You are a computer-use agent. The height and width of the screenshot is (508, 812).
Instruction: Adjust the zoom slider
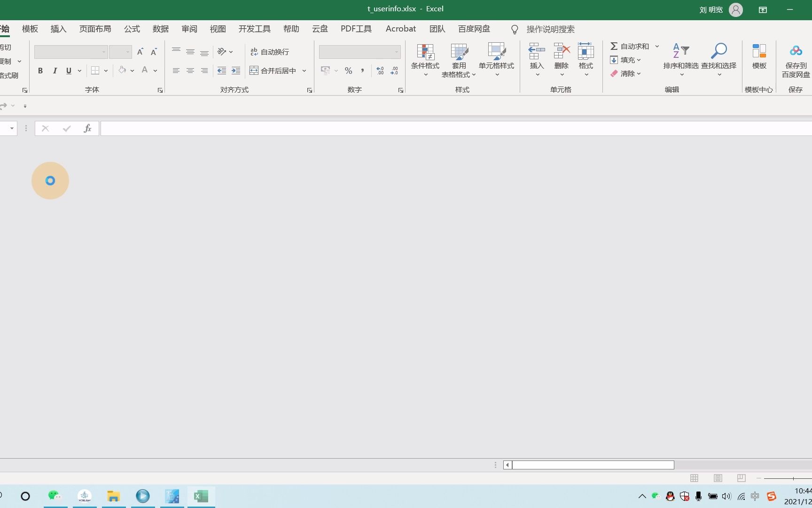point(793,478)
